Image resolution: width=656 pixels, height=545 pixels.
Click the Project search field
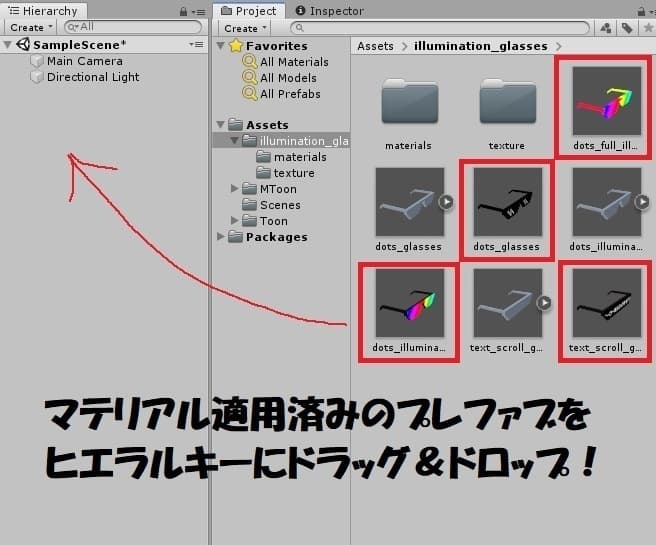(x=440, y=28)
